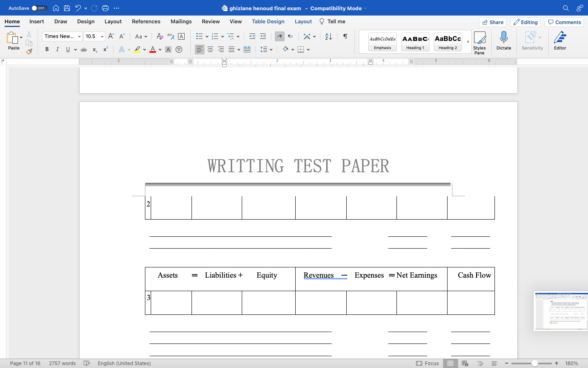Click the Tell me search field
Image resolution: width=588 pixels, height=368 pixels.
pos(332,22)
